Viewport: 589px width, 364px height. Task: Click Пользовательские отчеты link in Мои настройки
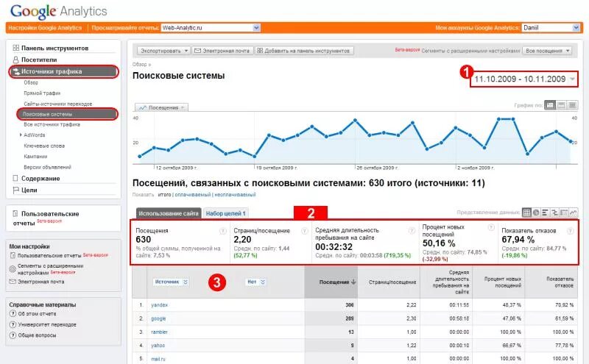click(49, 256)
